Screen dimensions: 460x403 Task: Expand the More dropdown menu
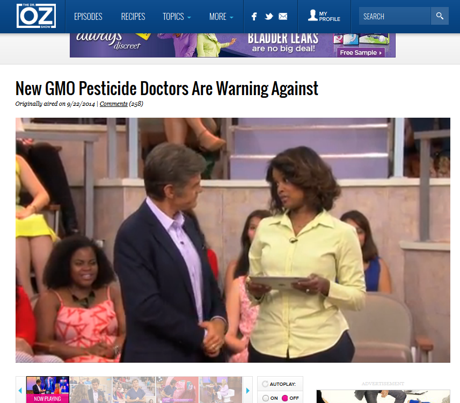point(221,16)
